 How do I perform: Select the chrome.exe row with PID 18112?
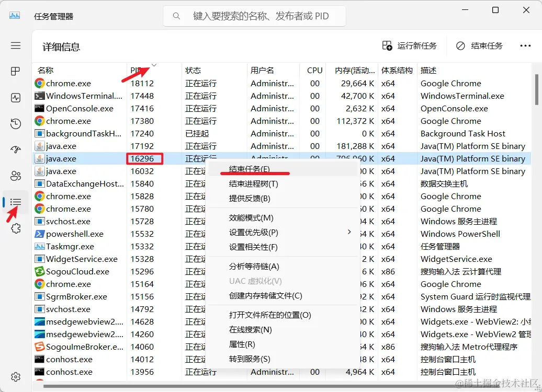point(281,84)
